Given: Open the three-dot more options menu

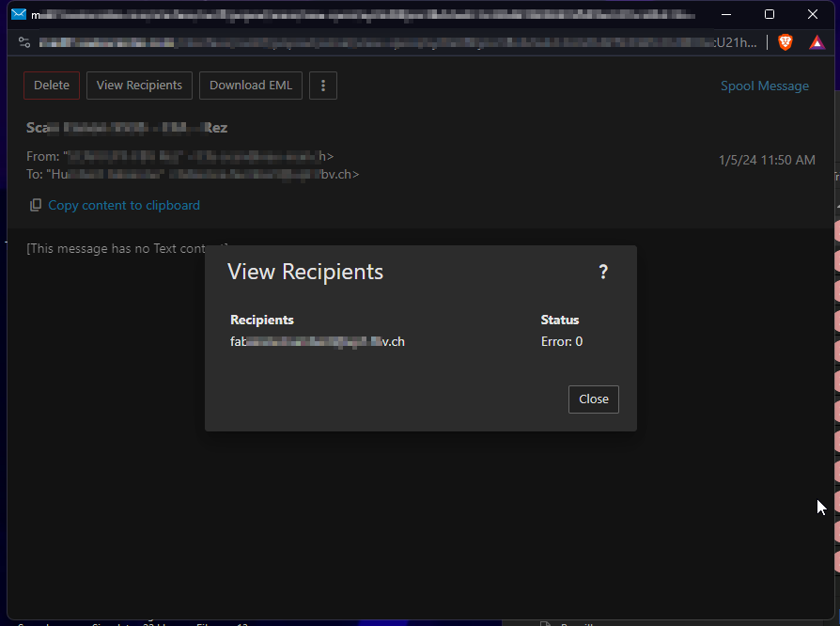Looking at the screenshot, I should click(323, 86).
